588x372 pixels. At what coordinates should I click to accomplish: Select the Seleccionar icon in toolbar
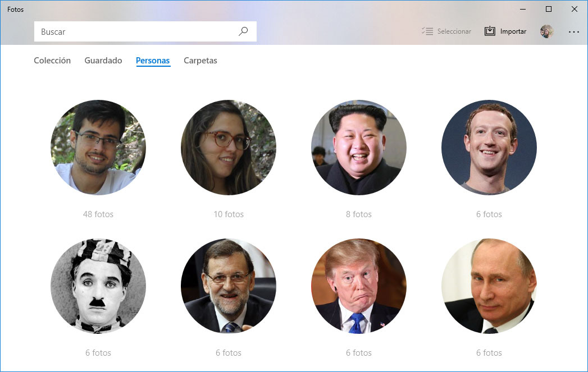[427, 31]
